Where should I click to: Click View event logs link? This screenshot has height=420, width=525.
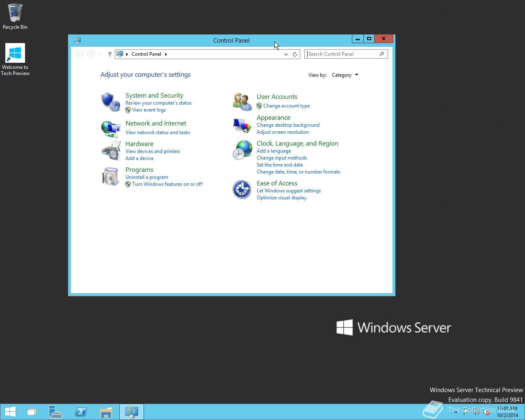tap(149, 110)
